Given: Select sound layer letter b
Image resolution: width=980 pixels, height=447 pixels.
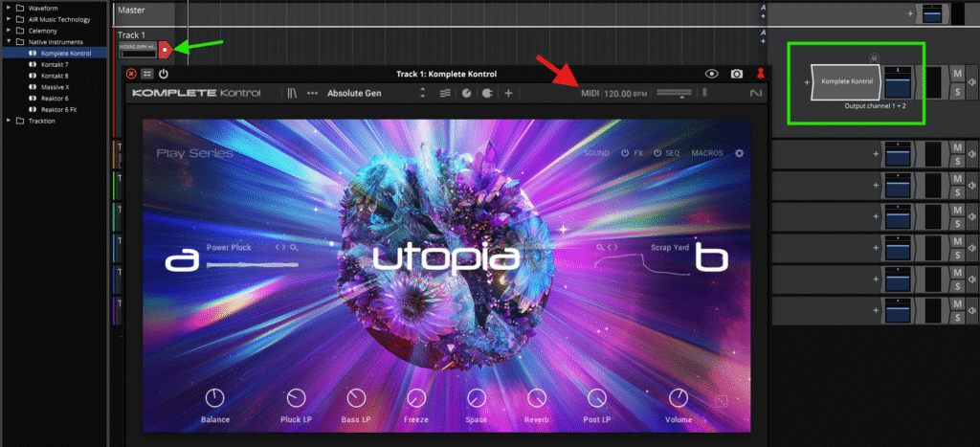Looking at the screenshot, I should pos(711,257).
